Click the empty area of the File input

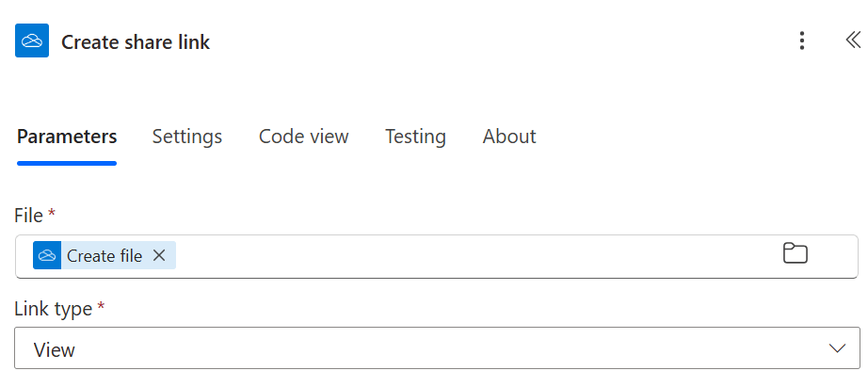click(x=471, y=256)
